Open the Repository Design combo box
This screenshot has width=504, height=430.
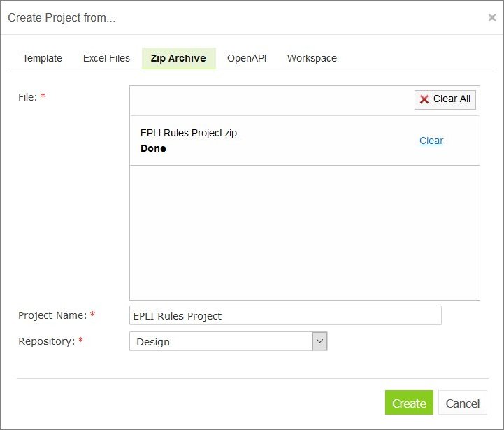click(220, 341)
